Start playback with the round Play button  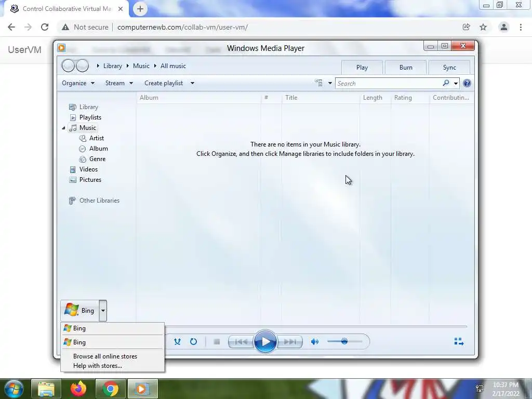pos(265,342)
